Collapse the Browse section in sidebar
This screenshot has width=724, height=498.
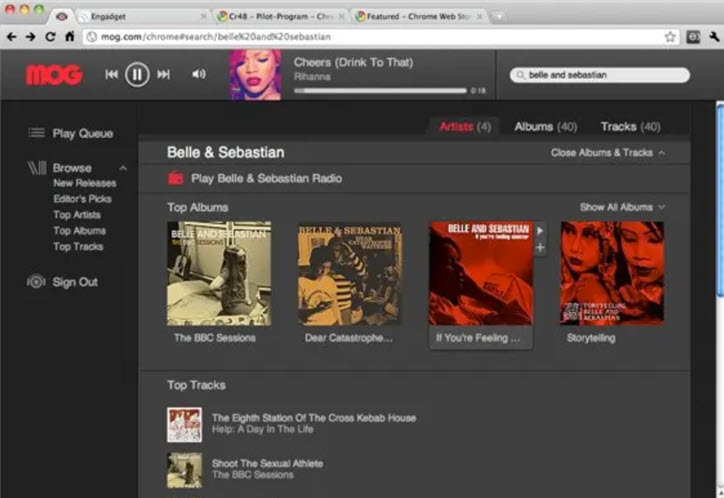(123, 168)
